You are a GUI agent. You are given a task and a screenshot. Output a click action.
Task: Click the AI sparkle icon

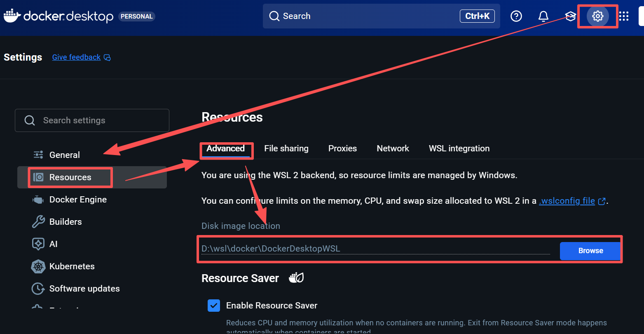(38, 244)
